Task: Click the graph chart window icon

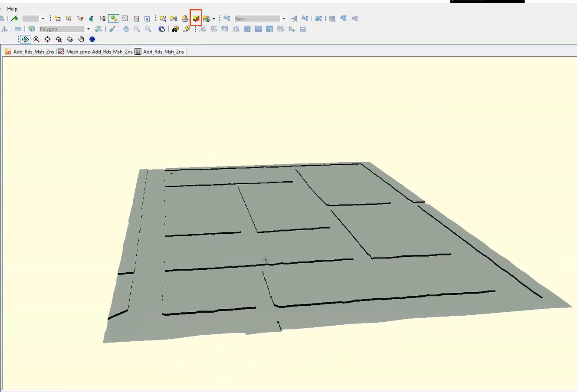Action: click(x=125, y=18)
